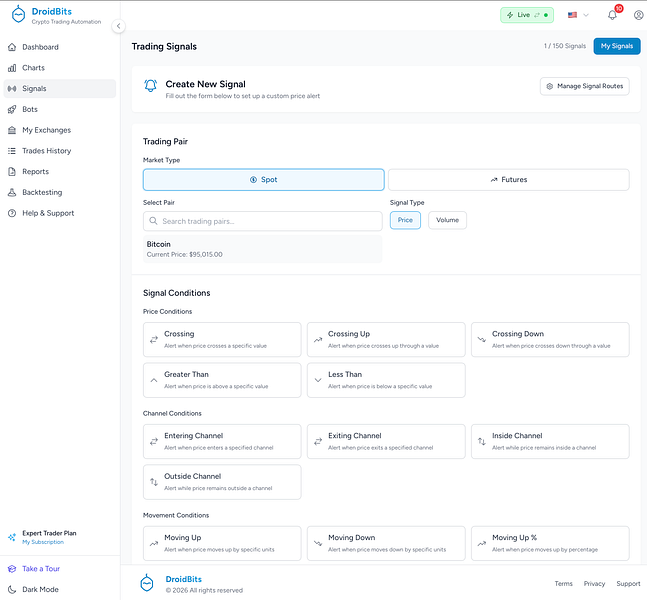View Trades History
Image resolution: width=647 pixels, height=600 pixels.
click(x=60, y=151)
